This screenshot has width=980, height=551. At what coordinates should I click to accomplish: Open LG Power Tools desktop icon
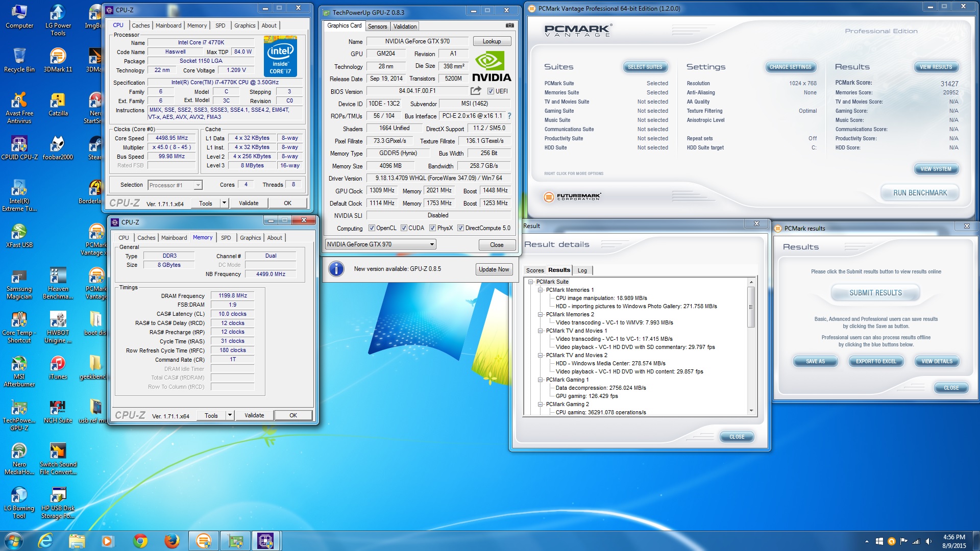pos(58,20)
